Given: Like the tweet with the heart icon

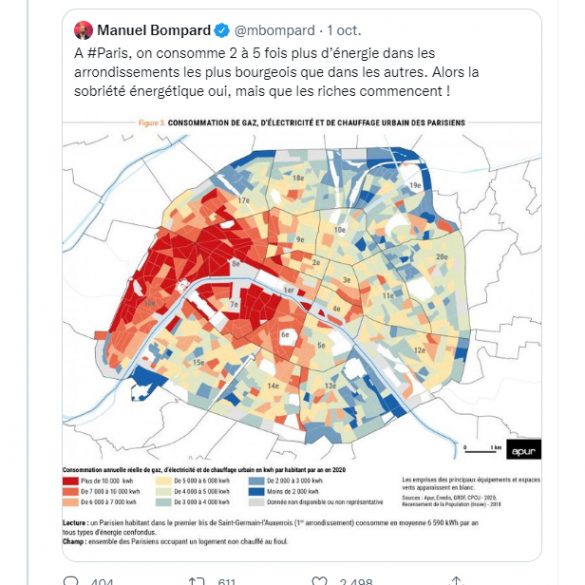Looking at the screenshot, I should [319, 581].
